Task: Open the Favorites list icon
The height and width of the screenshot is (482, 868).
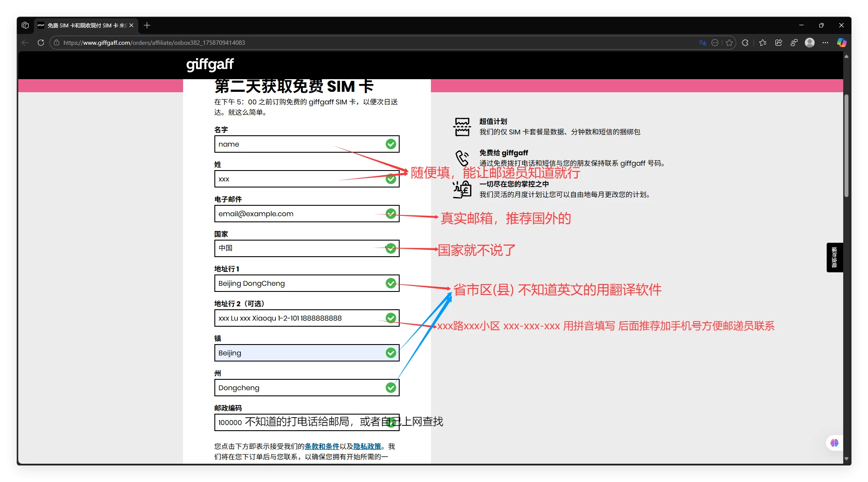Action: click(x=762, y=43)
